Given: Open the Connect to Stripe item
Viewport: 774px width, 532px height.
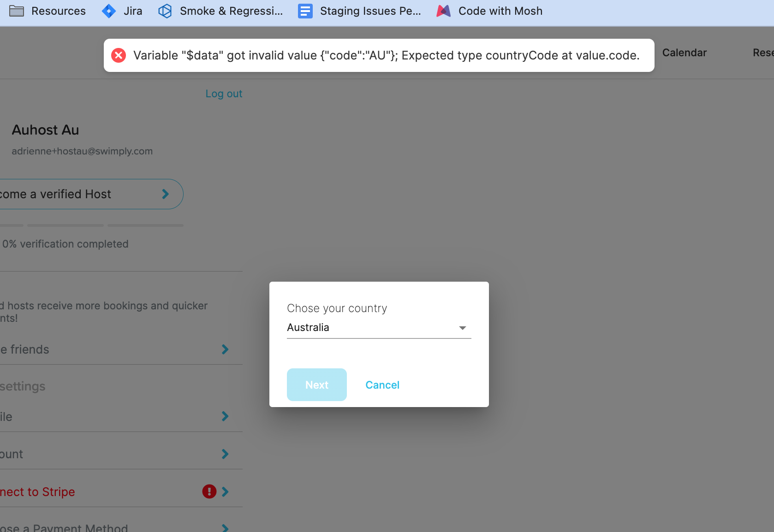Looking at the screenshot, I should coord(38,492).
